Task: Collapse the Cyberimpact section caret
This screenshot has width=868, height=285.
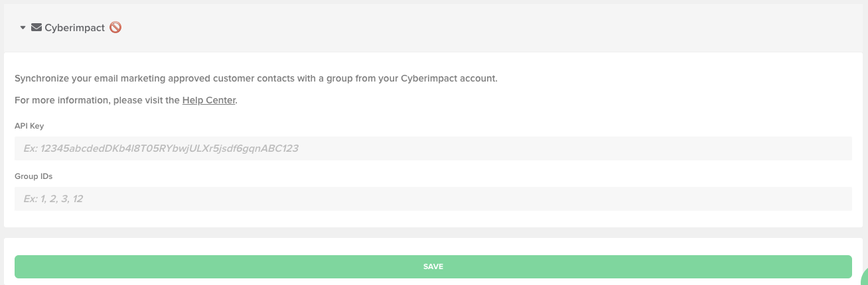Action: pyautogui.click(x=23, y=28)
